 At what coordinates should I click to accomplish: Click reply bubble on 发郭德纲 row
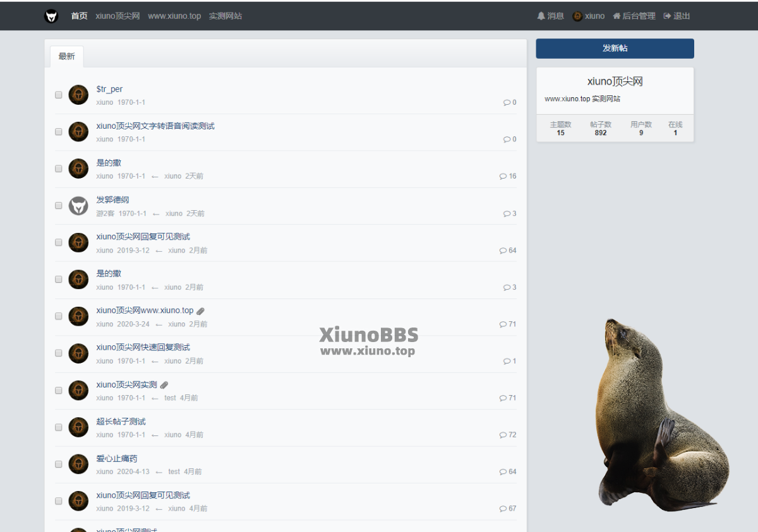point(507,213)
